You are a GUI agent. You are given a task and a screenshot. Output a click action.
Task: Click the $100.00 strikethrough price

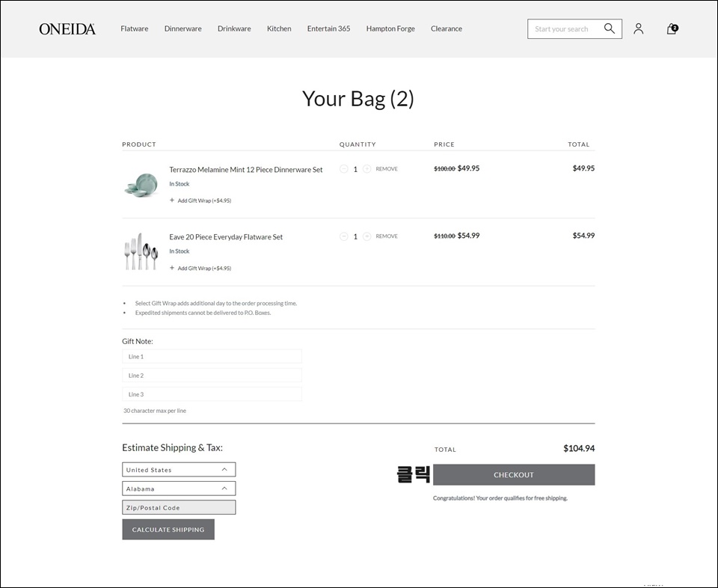coord(444,168)
